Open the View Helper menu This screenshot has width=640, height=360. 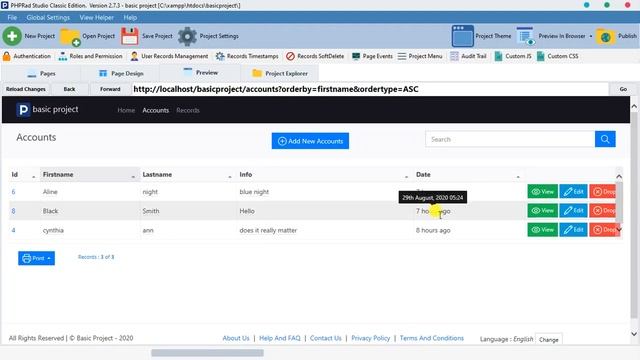pos(97,18)
